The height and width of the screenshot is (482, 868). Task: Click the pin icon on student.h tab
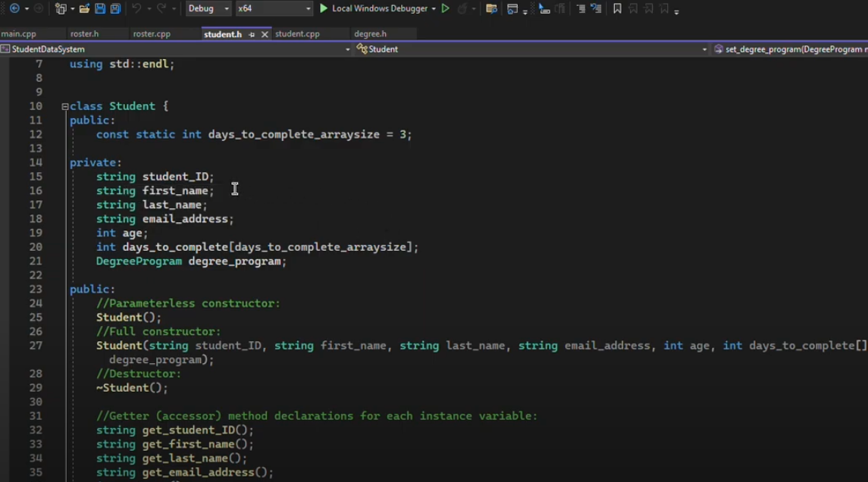point(252,34)
